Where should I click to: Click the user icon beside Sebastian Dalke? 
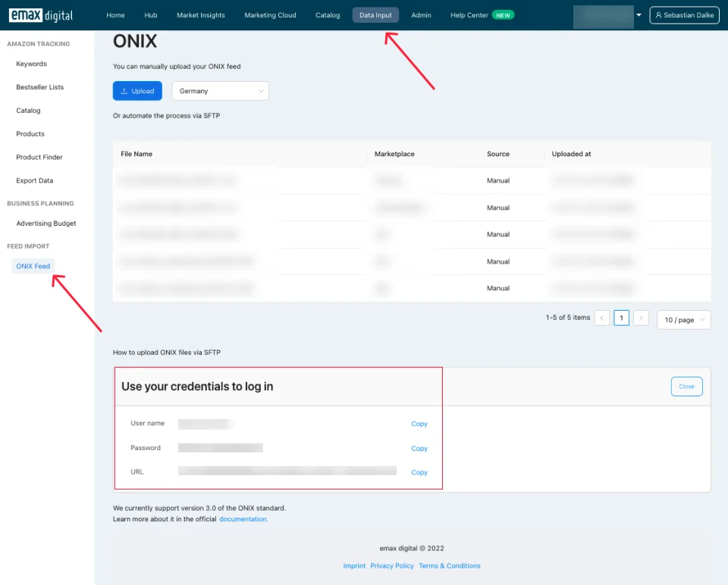click(658, 15)
